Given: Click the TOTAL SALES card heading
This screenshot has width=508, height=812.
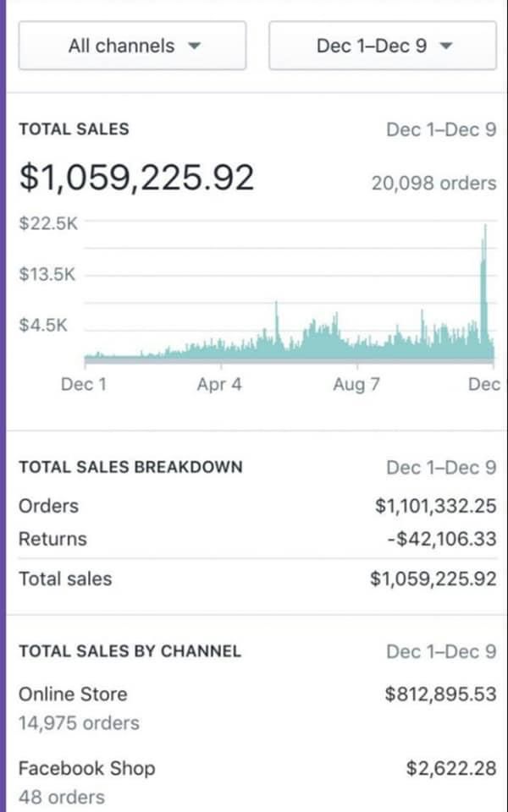Looking at the screenshot, I should [74, 129].
